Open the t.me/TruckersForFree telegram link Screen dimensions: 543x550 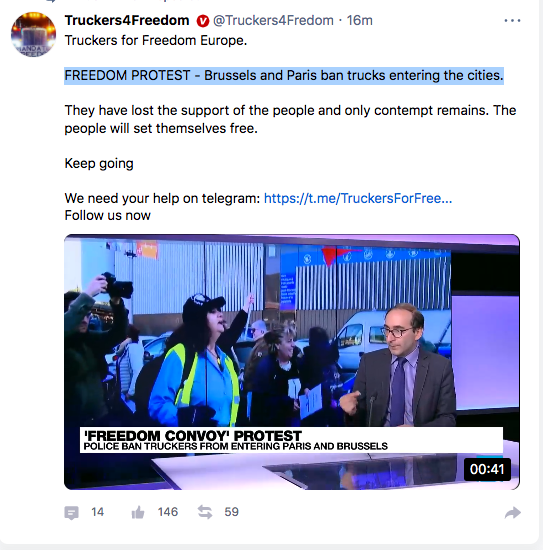[x=358, y=199]
